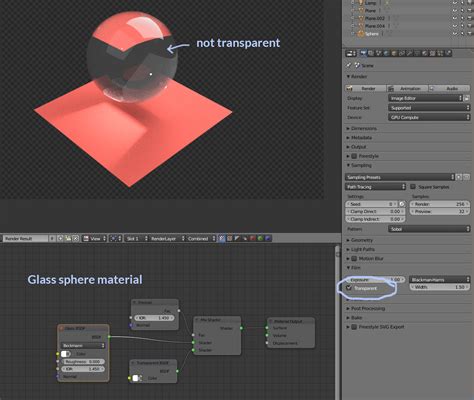Screen dimensions: 474x400
Task: Uncheck the Transparent film checkbox
Action: click(x=349, y=288)
